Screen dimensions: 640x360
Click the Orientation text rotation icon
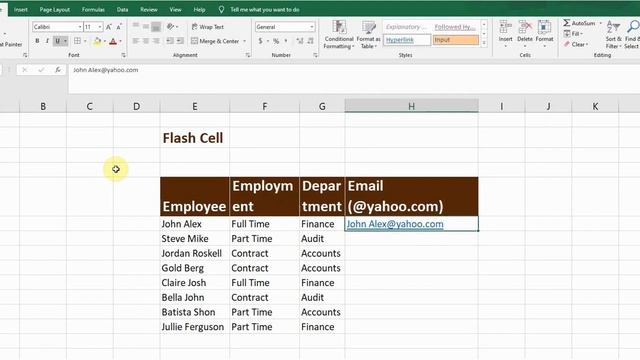coord(171,27)
